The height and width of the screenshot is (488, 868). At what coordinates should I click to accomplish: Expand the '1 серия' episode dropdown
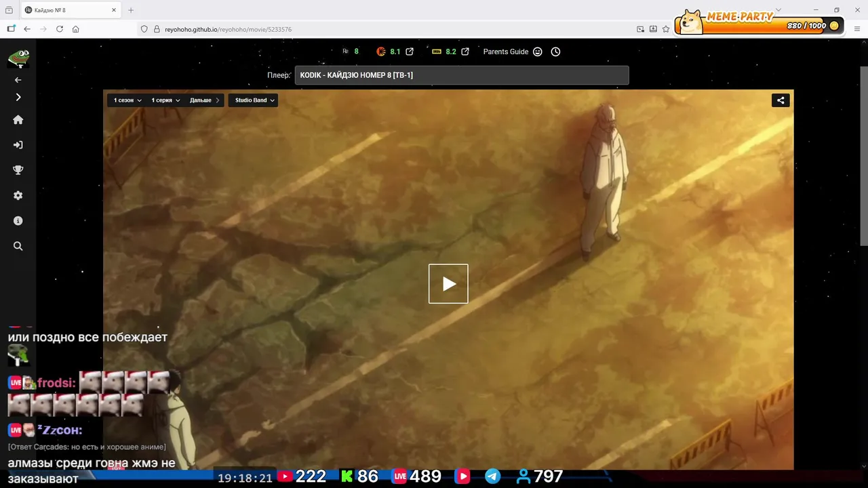tap(165, 100)
